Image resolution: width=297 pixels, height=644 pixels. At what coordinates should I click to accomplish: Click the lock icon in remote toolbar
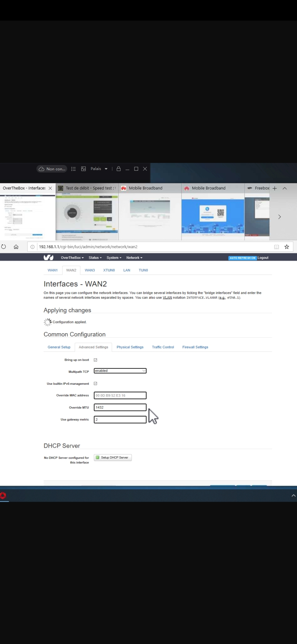tap(119, 169)
